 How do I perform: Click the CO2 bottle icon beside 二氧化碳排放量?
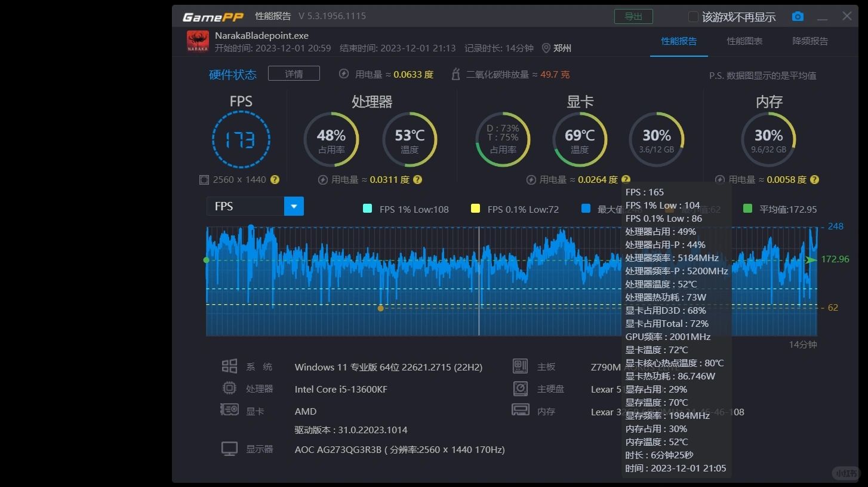click(x=456, y=74)
